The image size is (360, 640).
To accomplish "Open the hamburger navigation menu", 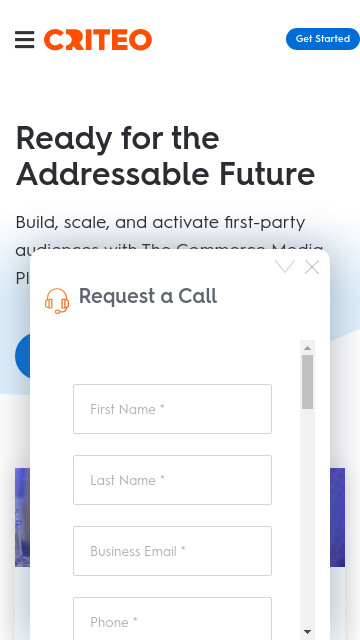I will pos(24,40).
